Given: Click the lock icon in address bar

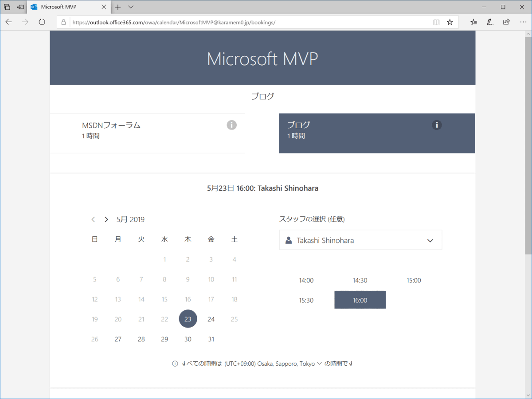Looking at the screenshot, I should click(x=63, y=22).
